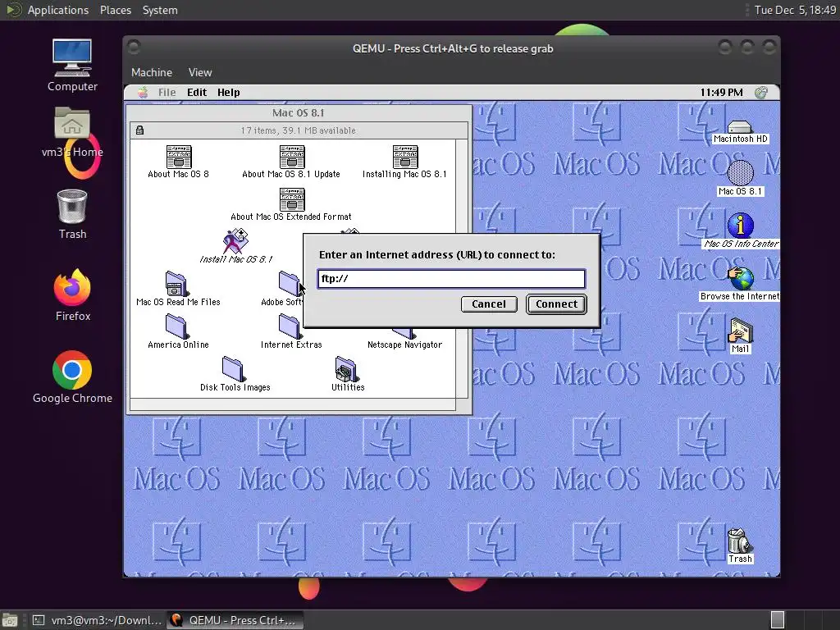Open the Disk Tools Images folder
This screenshot has height=630, width=840.
(x=232, y=369)
